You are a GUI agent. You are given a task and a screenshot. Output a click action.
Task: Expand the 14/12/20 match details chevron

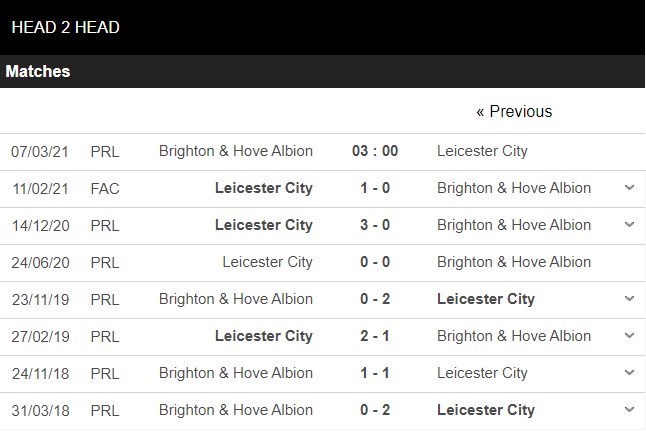tap(629, 225)
